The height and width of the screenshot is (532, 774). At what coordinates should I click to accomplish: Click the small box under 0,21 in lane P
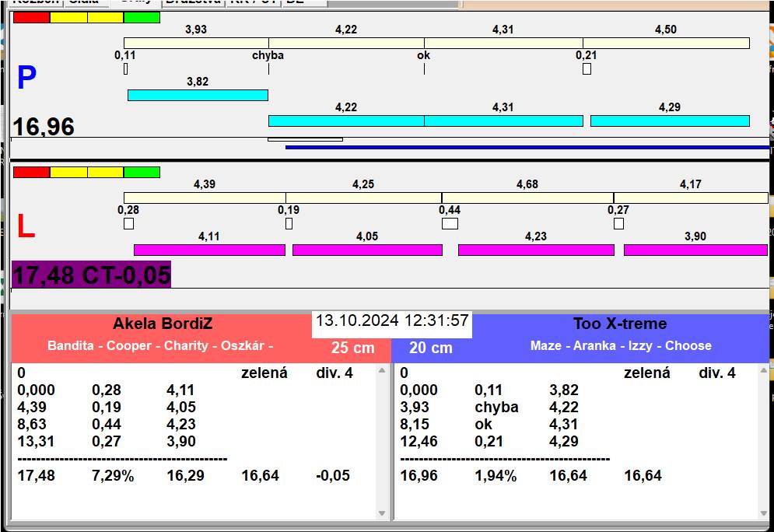click(587, 69)
